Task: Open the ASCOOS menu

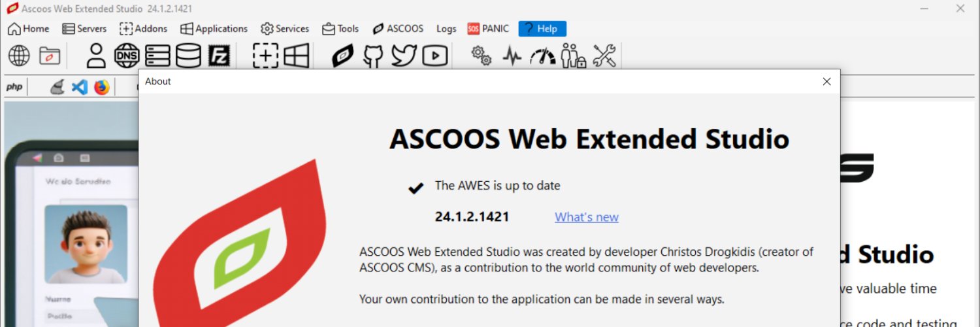Action: 398,29
